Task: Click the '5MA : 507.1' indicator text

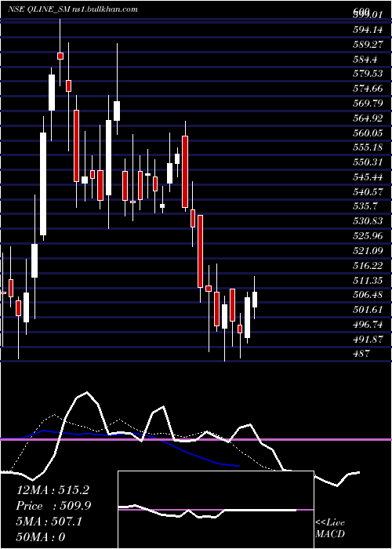Action: [x=49, y=522]
